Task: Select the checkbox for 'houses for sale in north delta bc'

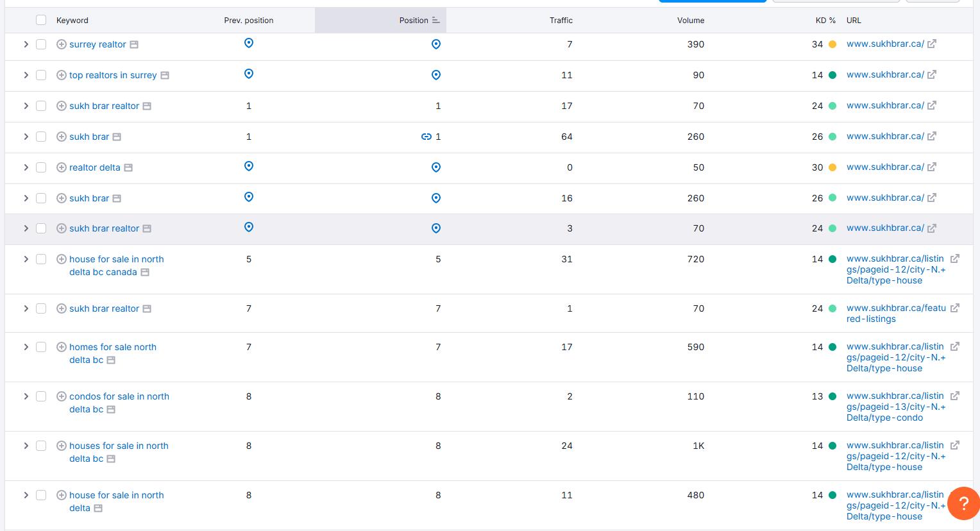Action: click(x=41, y=446)
